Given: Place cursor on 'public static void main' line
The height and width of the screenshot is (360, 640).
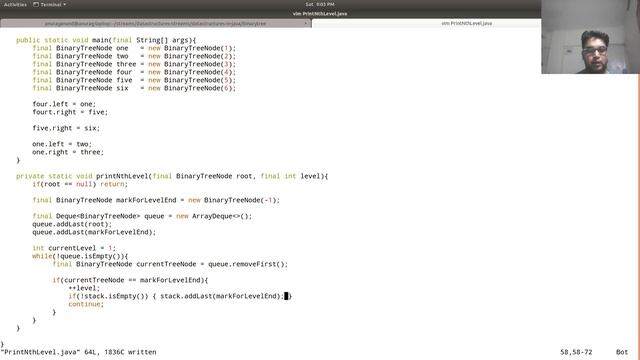Looking at the screenshot, I should (106, 40).
